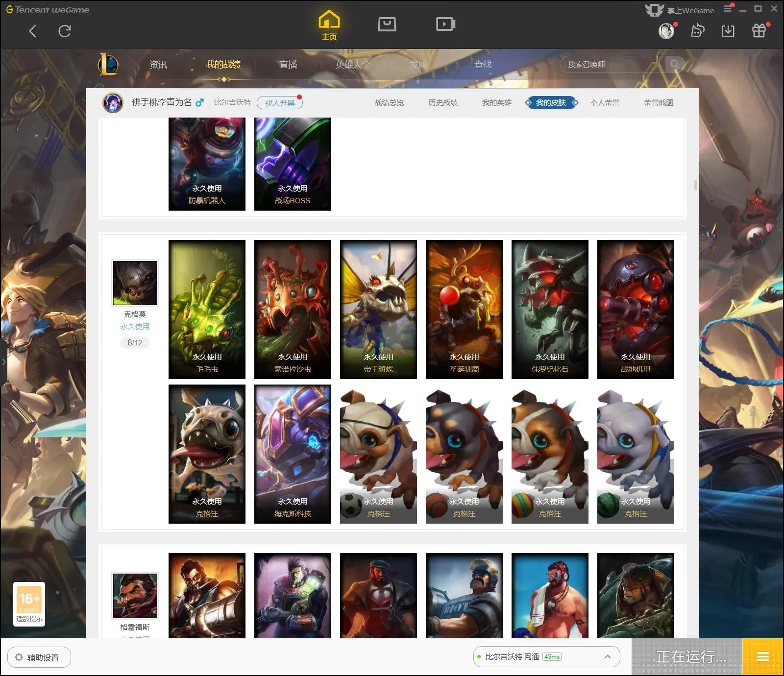Viewport: 784px width, 676px height.
Task: Open the 英雄大全 tab
Action: click(x=353, y=64)
